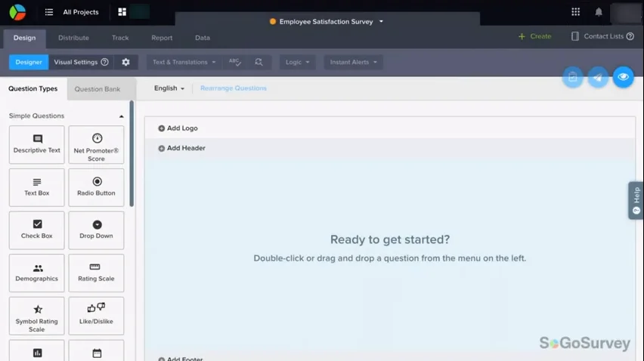Add a Net Promoter Score question
The image size is (644, 361).
click(96, 144)
